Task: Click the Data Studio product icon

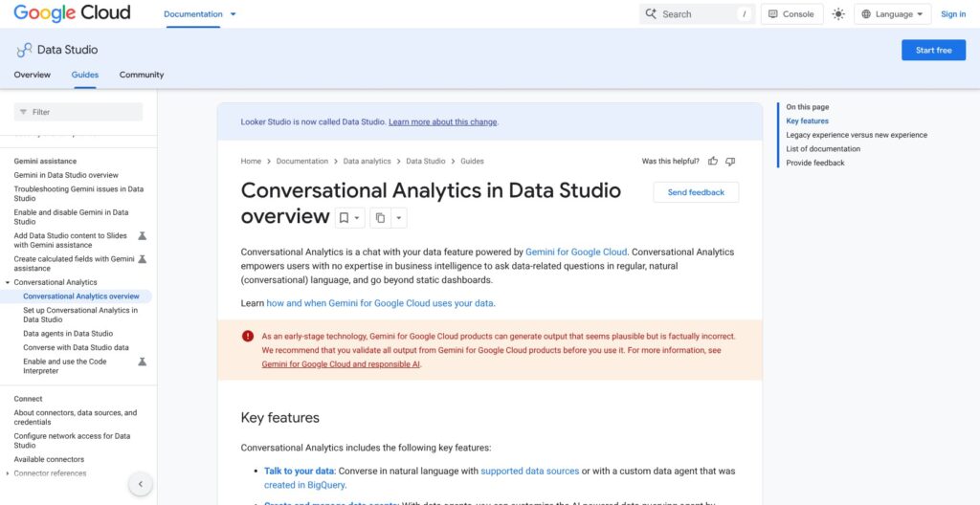Action: coord(24,50)
